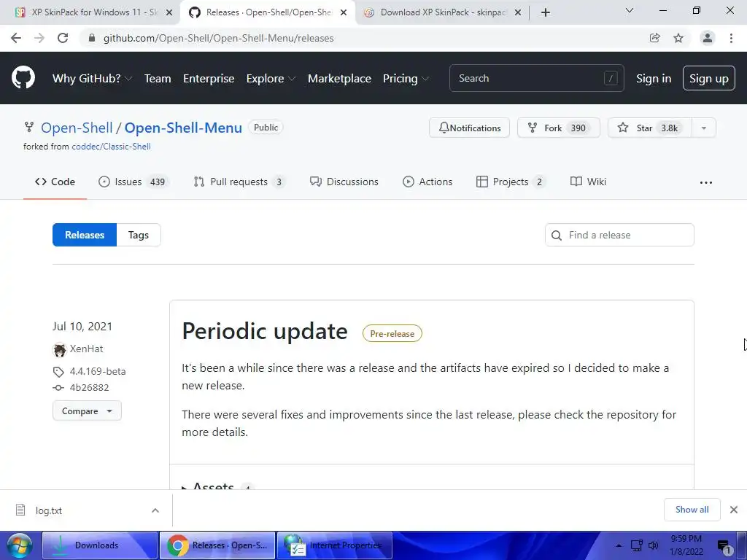
Task: Click commit 4b26882 link
Action: pyautogui.click(x=89, y=388)
